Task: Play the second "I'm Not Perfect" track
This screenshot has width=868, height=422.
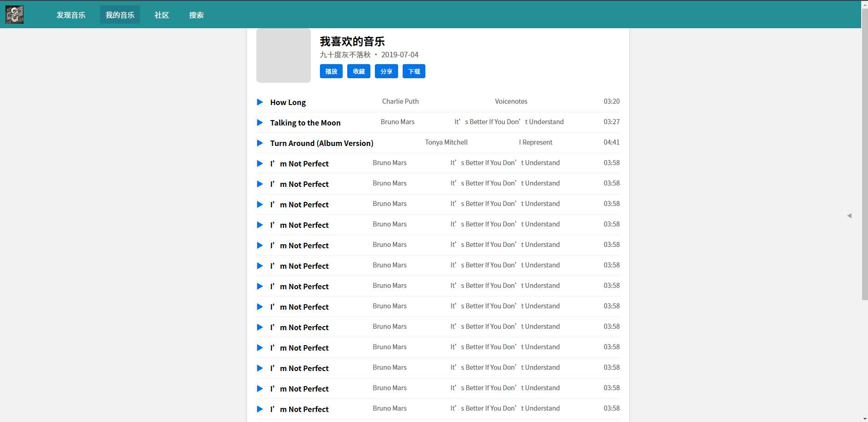Action: click(259, 184)
